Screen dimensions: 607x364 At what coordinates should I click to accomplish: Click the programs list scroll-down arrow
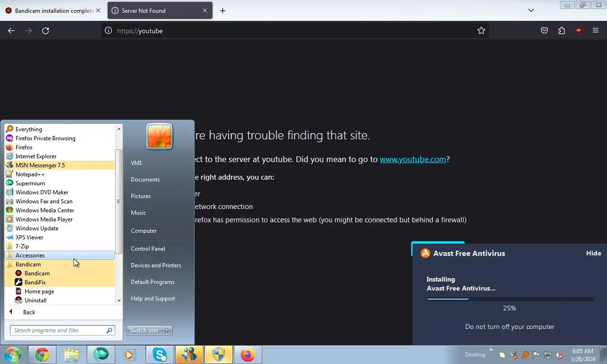click(119, 300)
